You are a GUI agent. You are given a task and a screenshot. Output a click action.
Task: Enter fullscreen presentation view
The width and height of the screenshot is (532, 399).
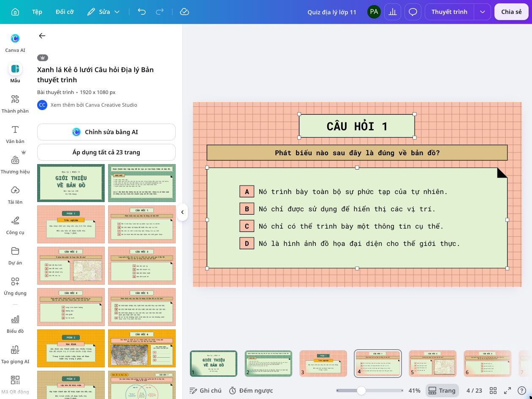point(508,391)
